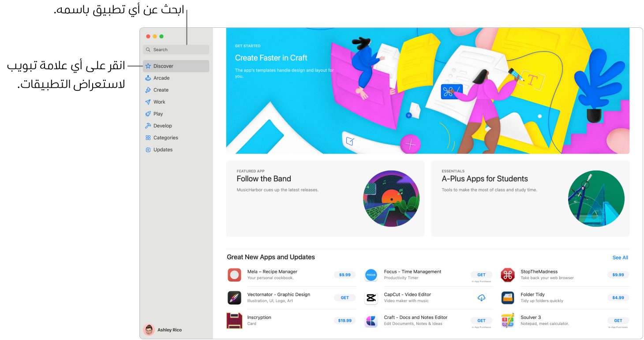The image size is (644, 340).
Task: Click the Folder Tidy title text
Action: pos(533,295)
